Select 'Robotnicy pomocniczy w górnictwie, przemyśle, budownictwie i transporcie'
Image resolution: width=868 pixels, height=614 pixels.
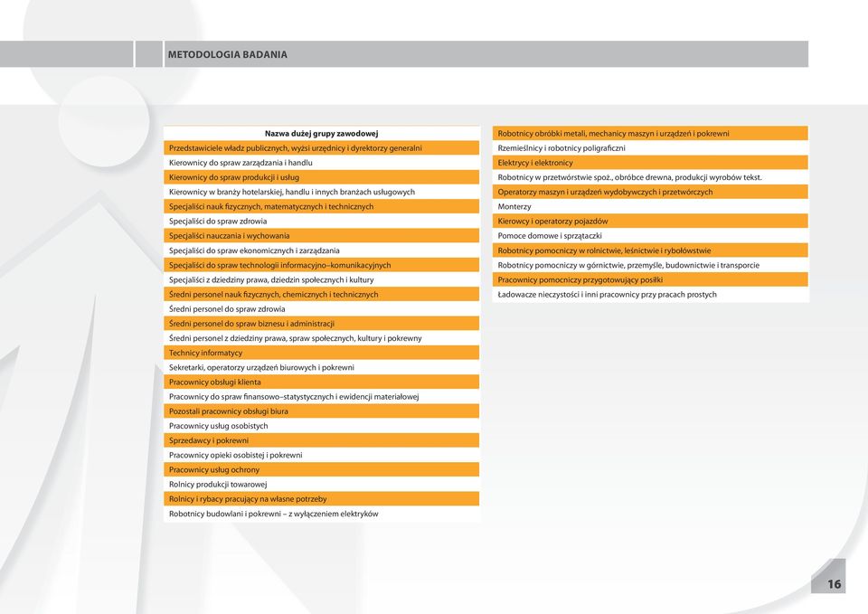(650, 265)
